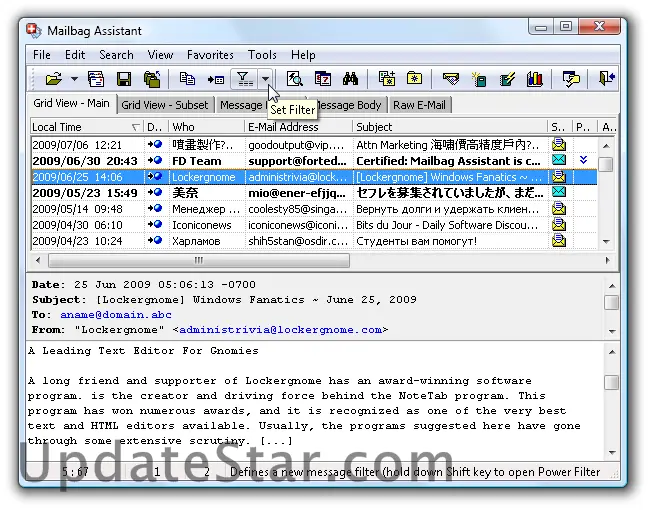Screen dimensions: 650x510
Task: Select the Iconiconews message row
Action: click(x=314, y=225)
